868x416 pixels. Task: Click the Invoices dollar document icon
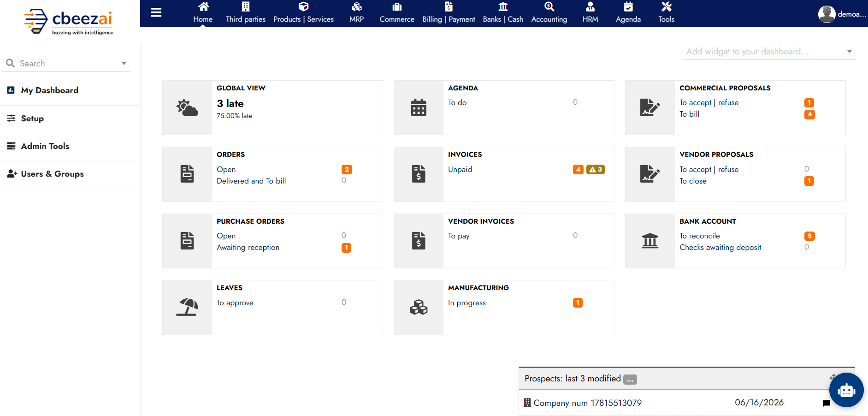(x=419, y=174)
